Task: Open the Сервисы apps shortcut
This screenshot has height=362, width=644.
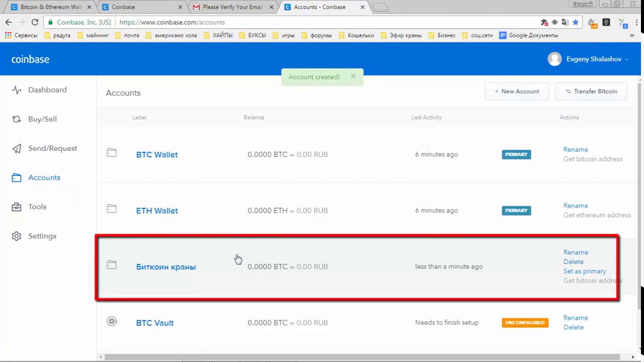Action: click(x=21, y=35)
